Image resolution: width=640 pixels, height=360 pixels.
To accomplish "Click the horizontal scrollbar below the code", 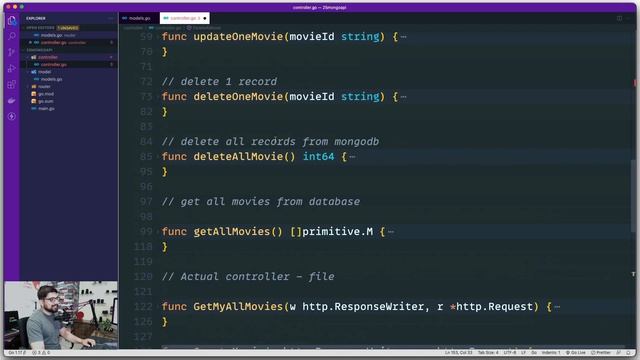I will (x=392, y=347).
